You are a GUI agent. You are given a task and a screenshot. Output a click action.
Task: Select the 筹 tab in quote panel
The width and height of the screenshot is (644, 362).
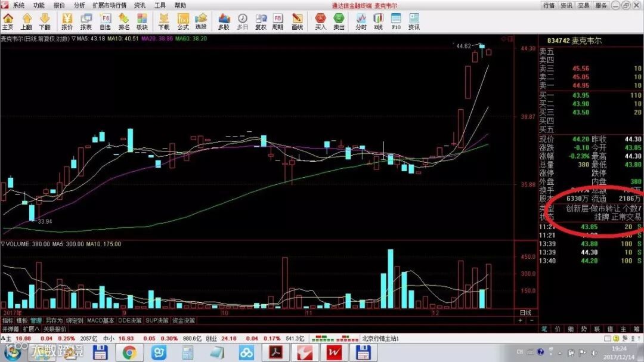coord(636,329)
